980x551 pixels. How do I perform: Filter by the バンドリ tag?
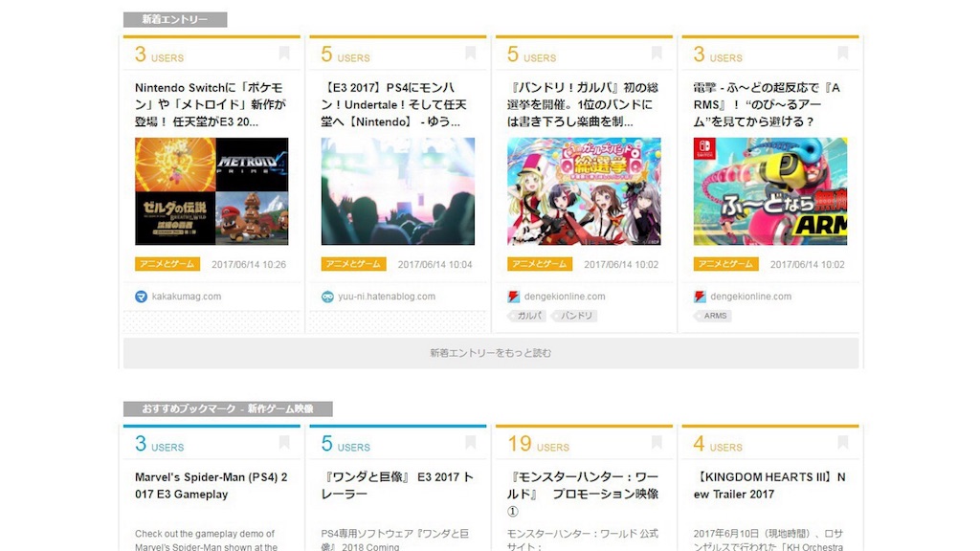575,316
